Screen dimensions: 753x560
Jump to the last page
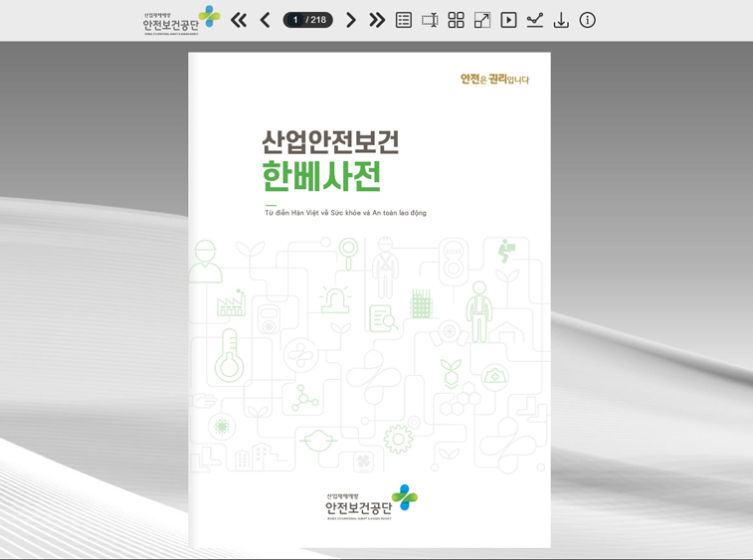click(x=377, y=20)
